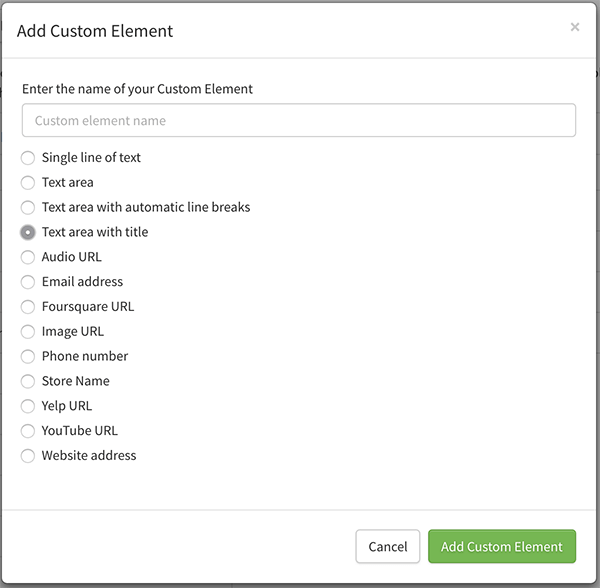Pick the Yelp URL option
Viewport: 600px width, 588px height.
click(28, 406)
